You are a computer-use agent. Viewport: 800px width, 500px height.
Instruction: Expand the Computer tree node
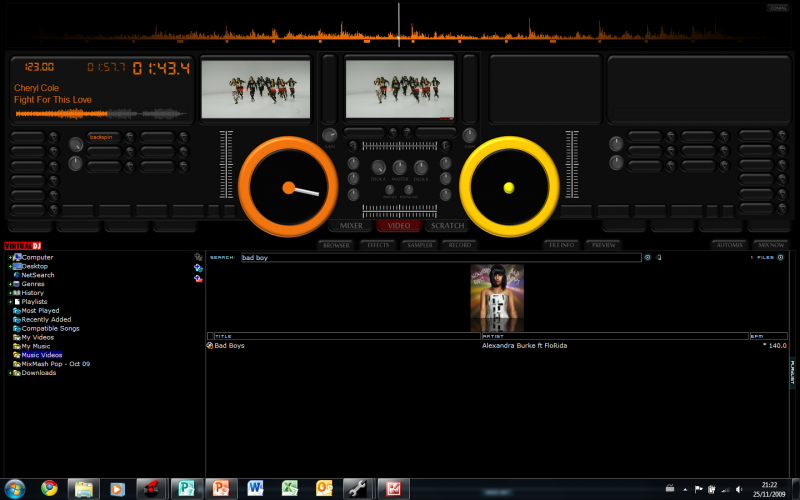coord(10,258)
